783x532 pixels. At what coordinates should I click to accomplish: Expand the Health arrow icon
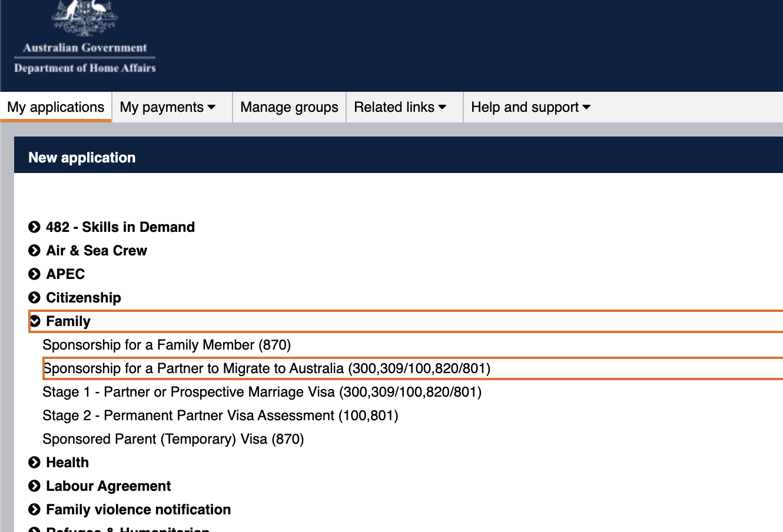click(34, 462)
